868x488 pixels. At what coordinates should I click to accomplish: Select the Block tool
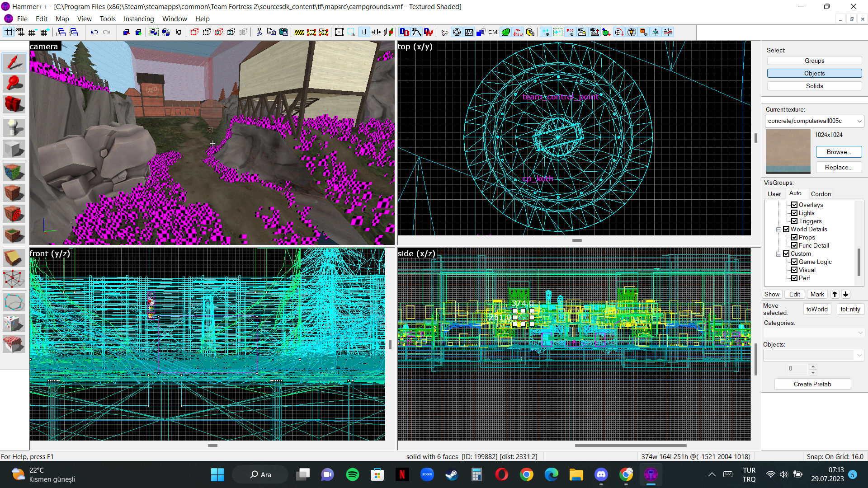14,149
